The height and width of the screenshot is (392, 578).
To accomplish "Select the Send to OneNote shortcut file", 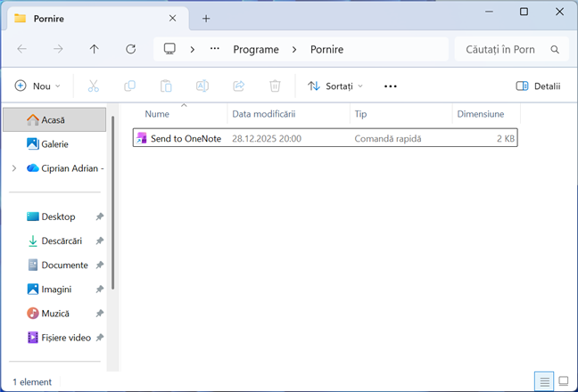I will click(186, 138).
